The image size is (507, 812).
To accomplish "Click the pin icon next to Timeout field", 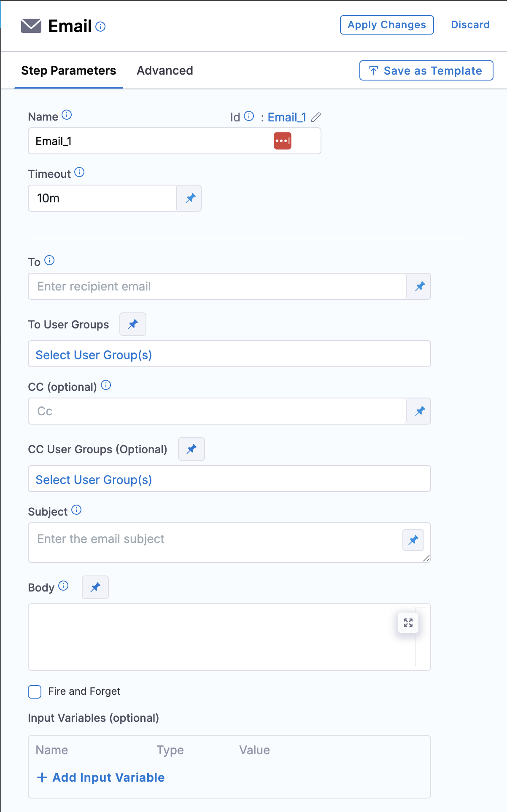I will [191, 198].
